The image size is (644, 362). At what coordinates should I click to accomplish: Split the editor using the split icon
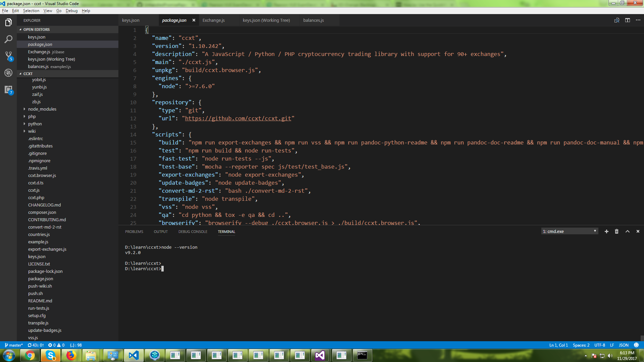(x=628, y=20)
